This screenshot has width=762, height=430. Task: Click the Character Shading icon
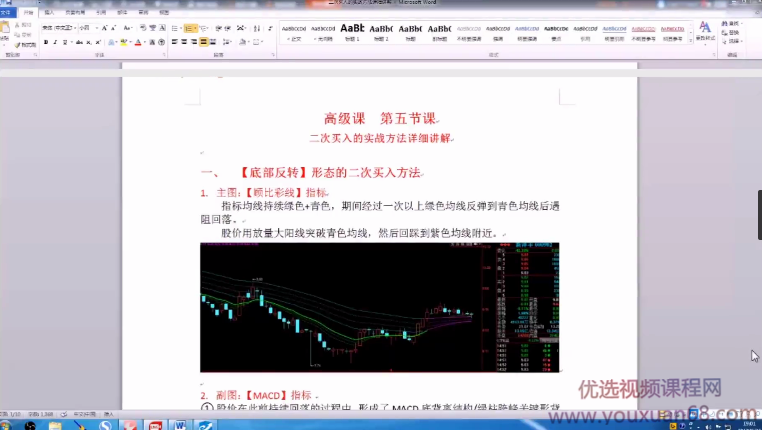(152, 42)
